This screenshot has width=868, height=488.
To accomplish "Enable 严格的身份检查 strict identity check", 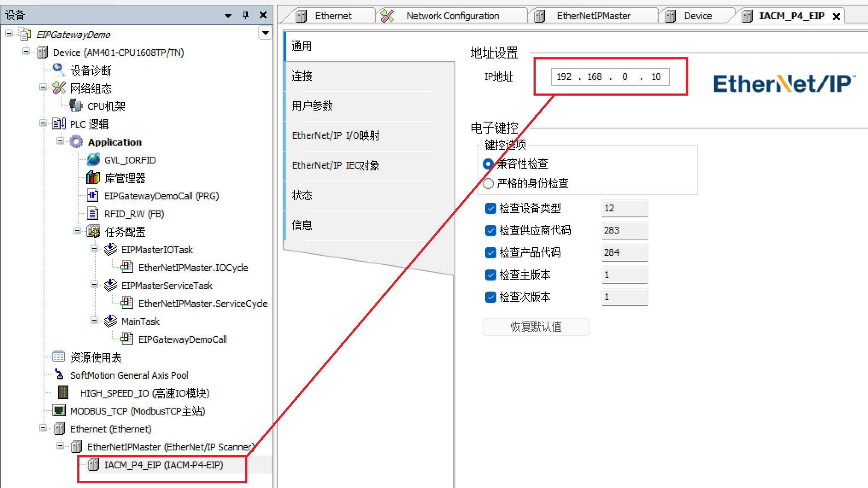I will [488, 184].
